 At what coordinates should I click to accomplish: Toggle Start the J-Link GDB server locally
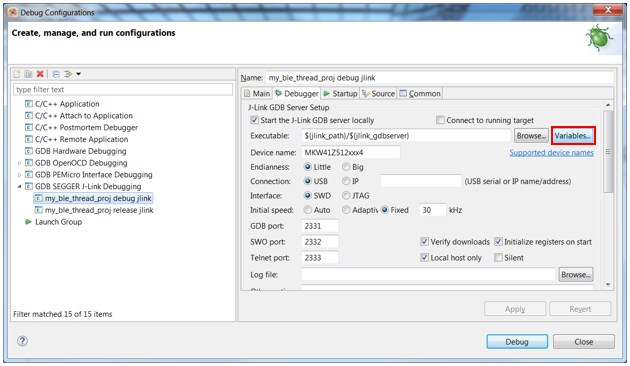point(254,120)
